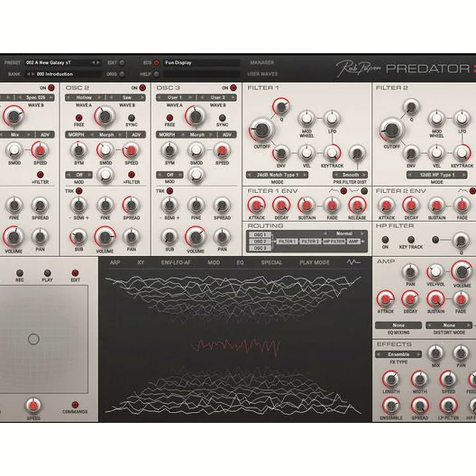
Task: Toggle OSC 2 ON switch
Action: click(x=141, y=88)
